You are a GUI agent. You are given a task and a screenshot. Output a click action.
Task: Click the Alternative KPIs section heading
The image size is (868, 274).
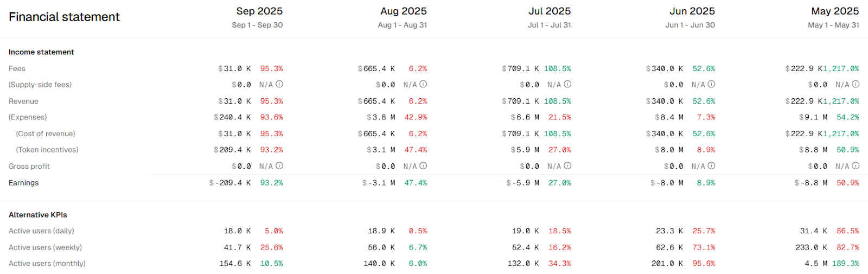tap(38, 215)
